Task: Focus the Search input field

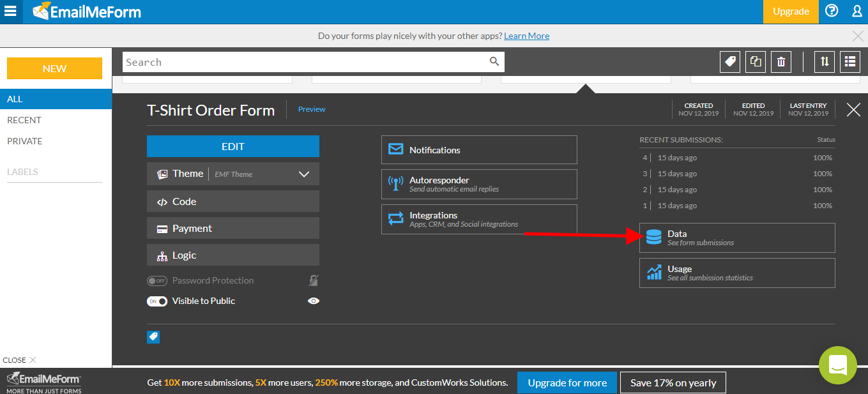Action: click(x=313, y=62)
